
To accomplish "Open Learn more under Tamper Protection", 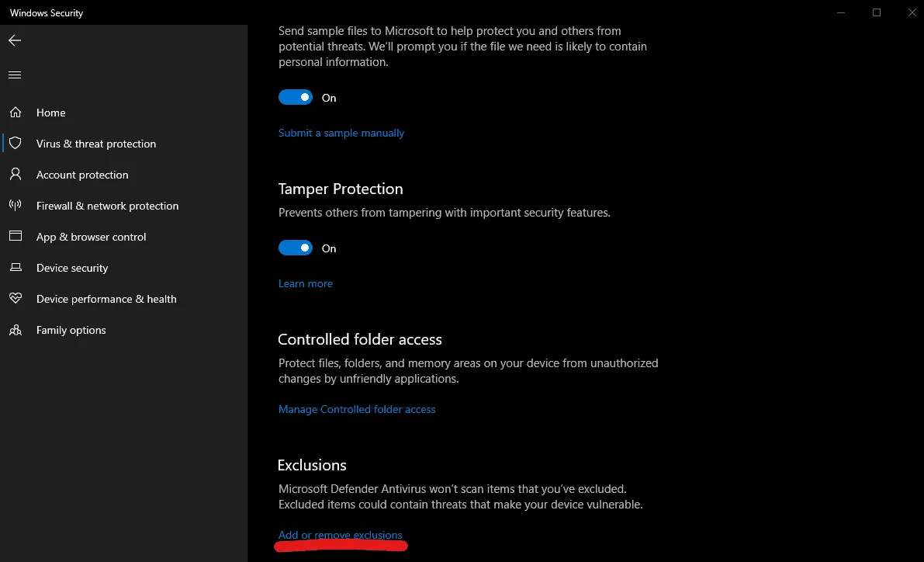I will (x=305, y=283).
